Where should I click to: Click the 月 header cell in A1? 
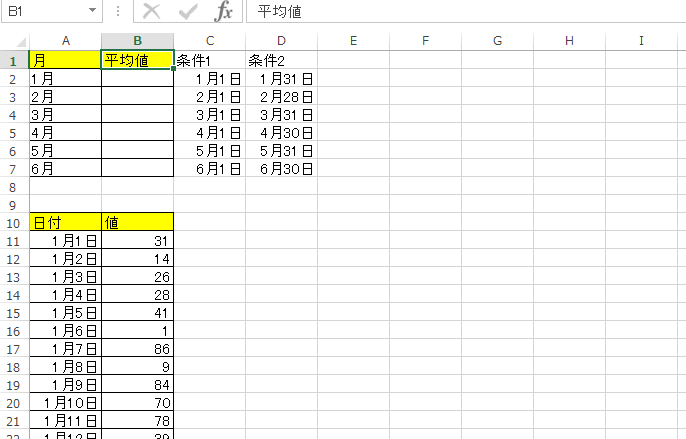point(65,60)
